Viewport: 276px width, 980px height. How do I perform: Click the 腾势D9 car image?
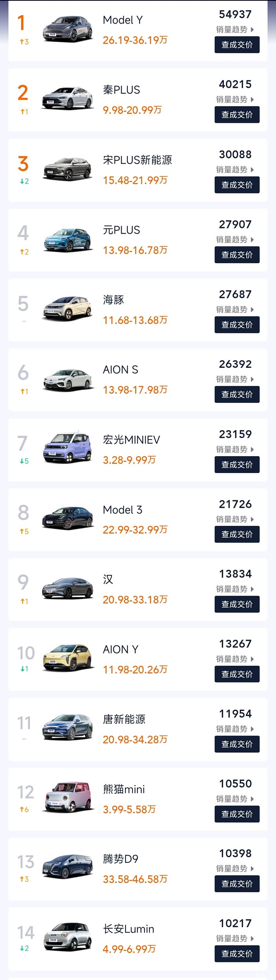click(x=68, y=867)
